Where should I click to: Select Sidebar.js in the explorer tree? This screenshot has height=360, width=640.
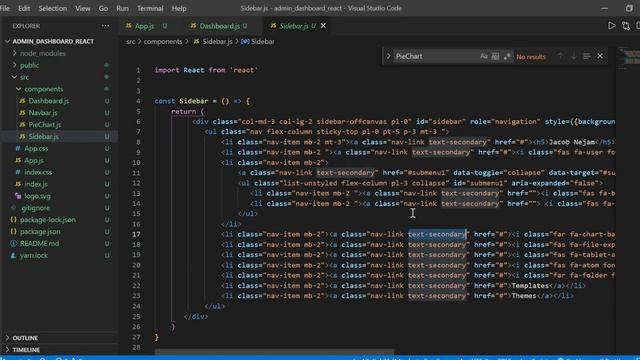click(43, 136)
